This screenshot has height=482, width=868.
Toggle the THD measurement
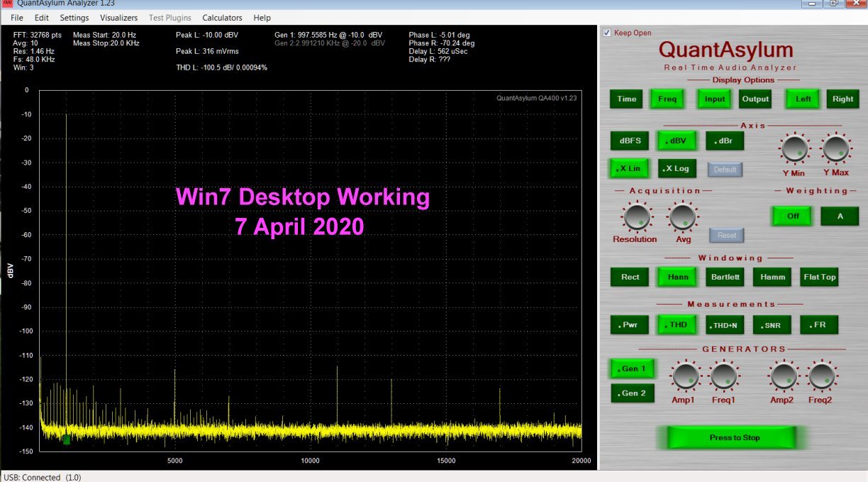tap(677, 325)
